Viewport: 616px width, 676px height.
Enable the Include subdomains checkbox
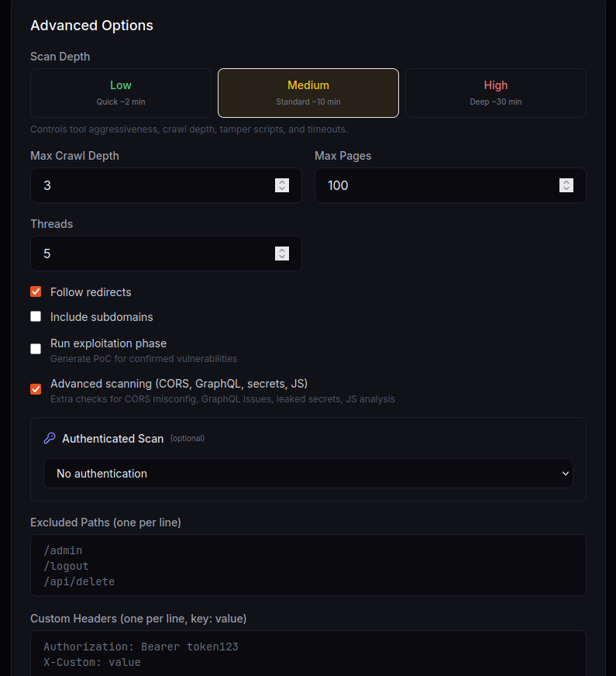point(35,316)
